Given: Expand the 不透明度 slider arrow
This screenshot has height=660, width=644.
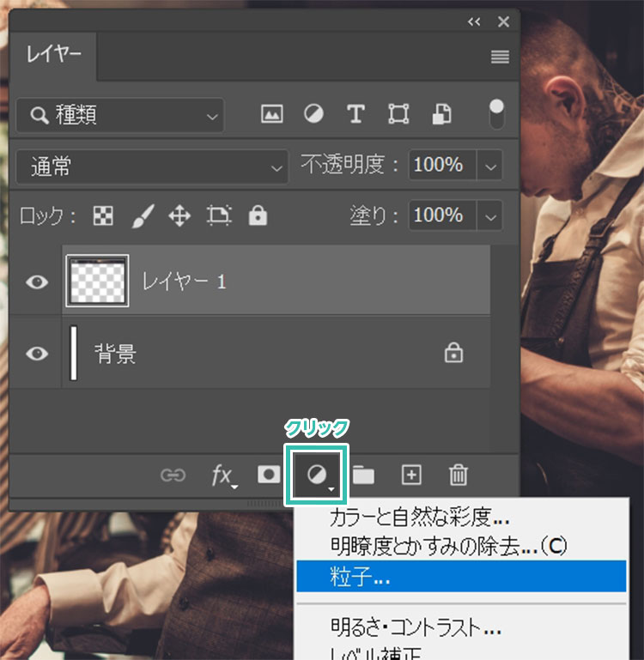Looking at the screenshot, I should click(489, 167).
